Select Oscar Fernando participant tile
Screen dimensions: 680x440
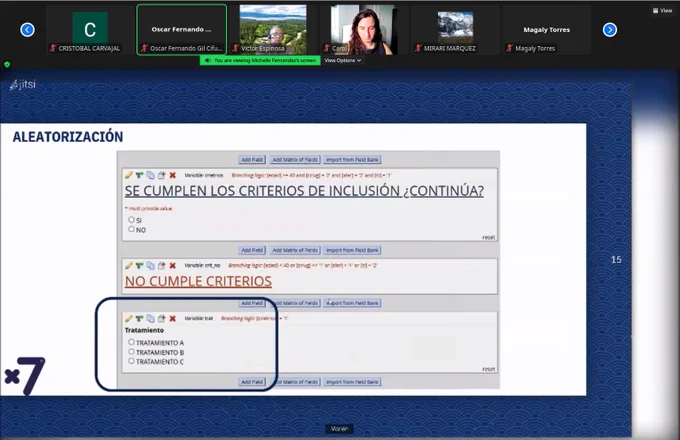pos(182,29)
